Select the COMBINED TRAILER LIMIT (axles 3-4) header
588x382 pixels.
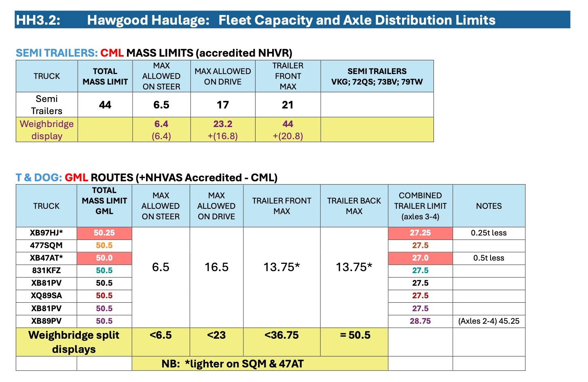[420, 206]
